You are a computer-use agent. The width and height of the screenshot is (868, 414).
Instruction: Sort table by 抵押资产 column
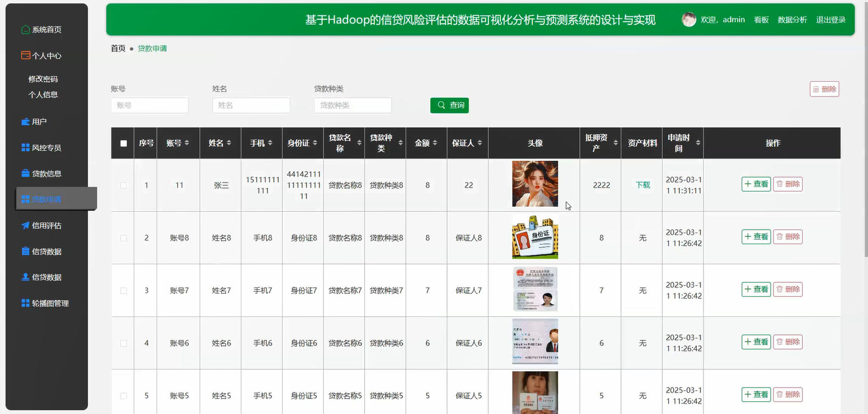[x=616, y=143]
